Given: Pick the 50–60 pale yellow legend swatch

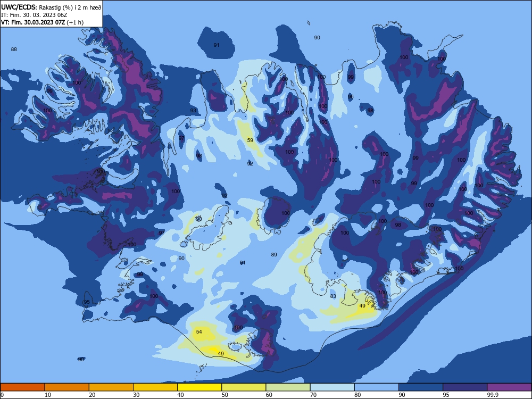Looking at the screenshot, I should (x=244, y=387).
